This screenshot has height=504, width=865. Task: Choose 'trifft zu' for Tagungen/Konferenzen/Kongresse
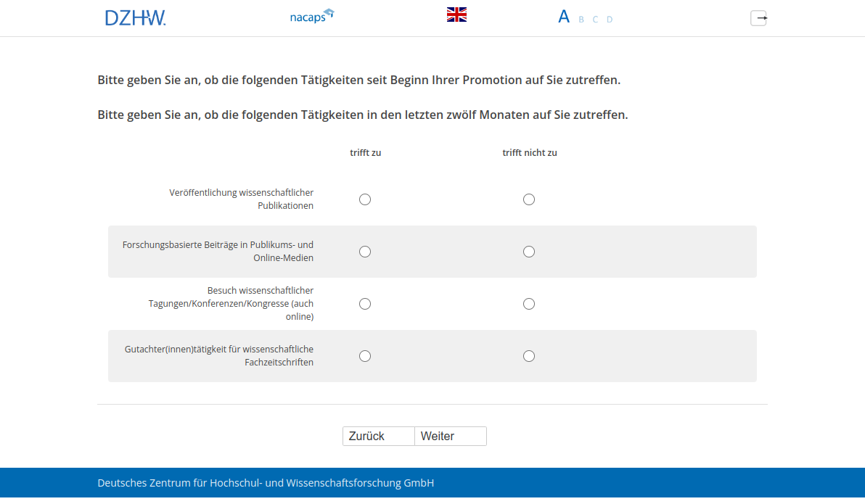tap(365, 304)
